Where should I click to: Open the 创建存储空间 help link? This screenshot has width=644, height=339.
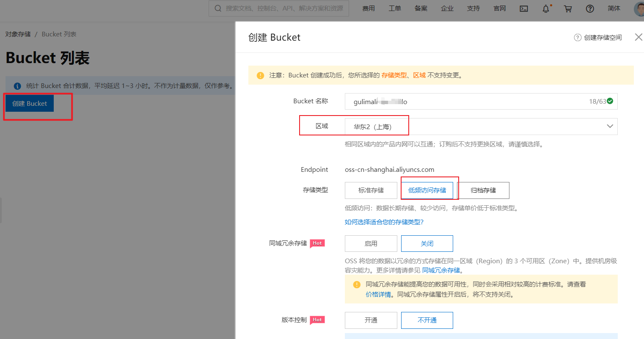point(603,38)
